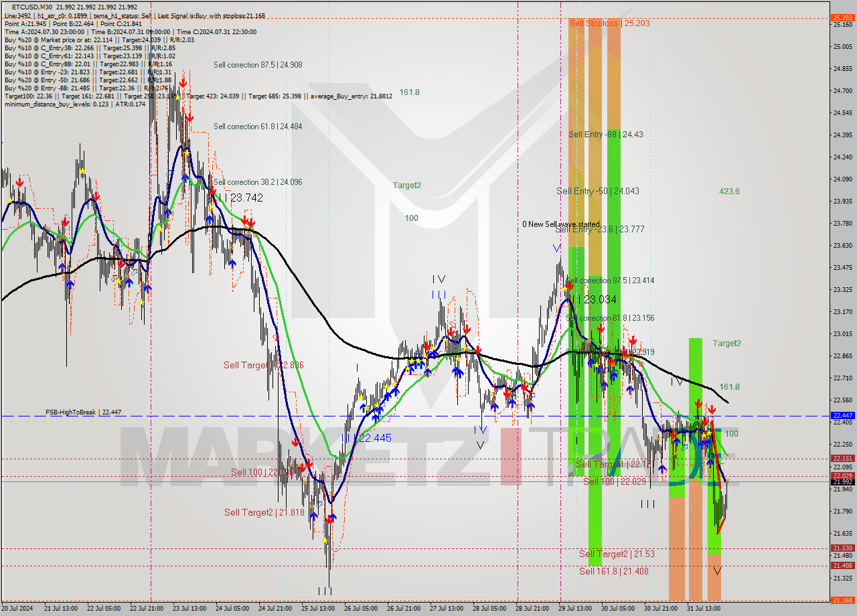
Task: Click the red 25.203 price-axis tag
Action: (x=842, y=17)
